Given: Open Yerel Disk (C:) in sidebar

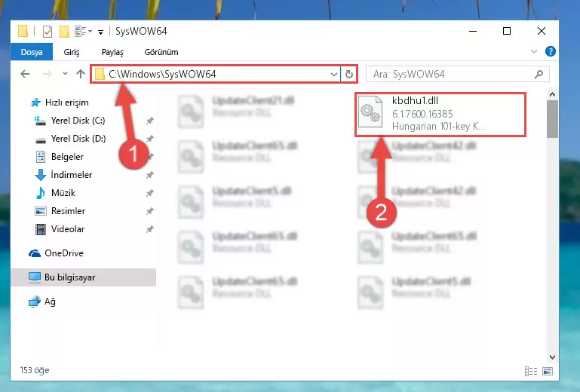Looking at the screenshot, I should point(78,121).
